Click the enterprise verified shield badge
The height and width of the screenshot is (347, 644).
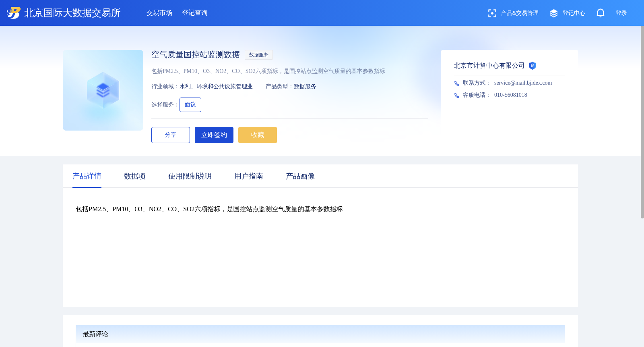click(x=533, y=66)
